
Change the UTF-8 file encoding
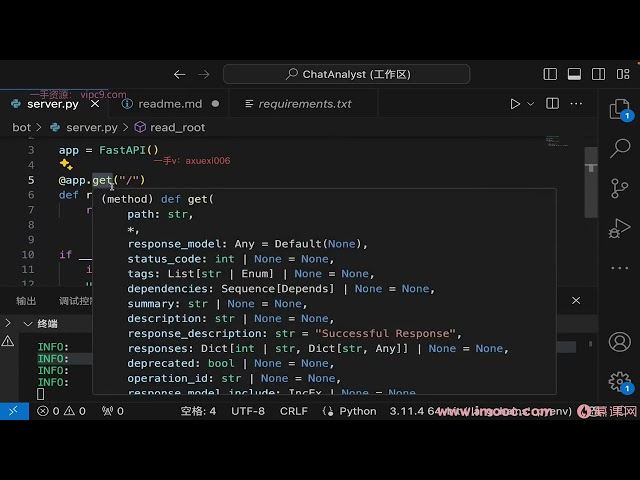pyautogui.click(x=248, y=411)
